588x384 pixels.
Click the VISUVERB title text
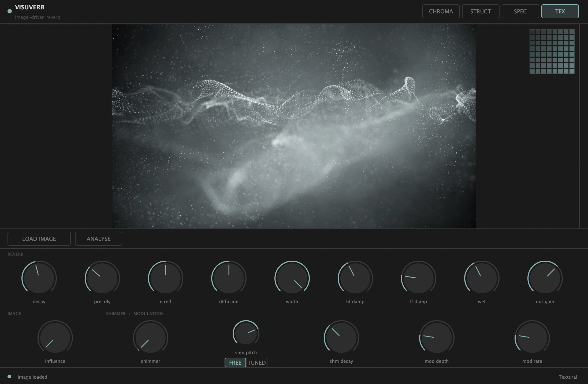(x=30, y=7)
